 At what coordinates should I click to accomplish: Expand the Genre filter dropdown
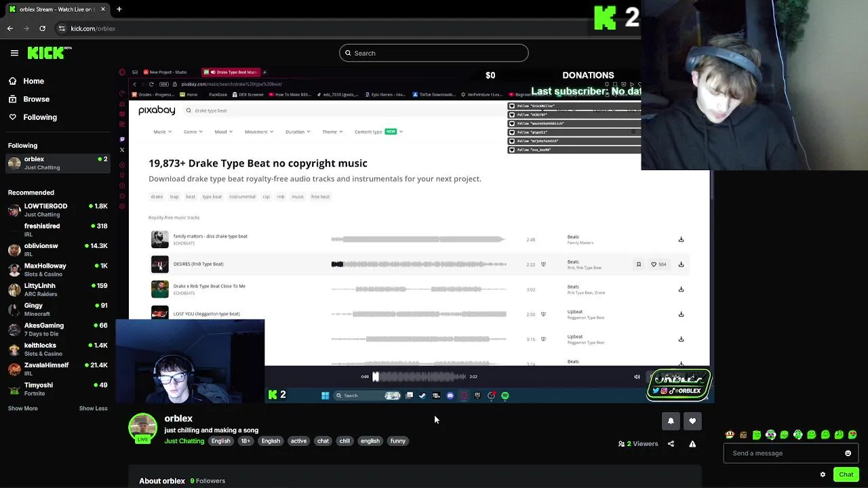point(193,131)
